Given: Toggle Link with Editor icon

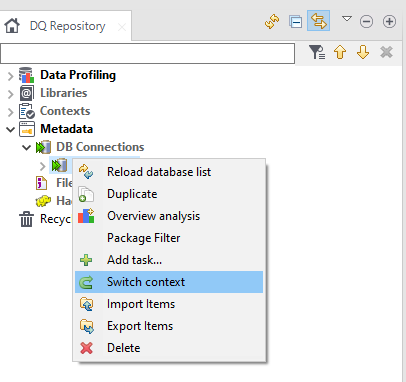Looking at the screenshot, I should 318,21.
